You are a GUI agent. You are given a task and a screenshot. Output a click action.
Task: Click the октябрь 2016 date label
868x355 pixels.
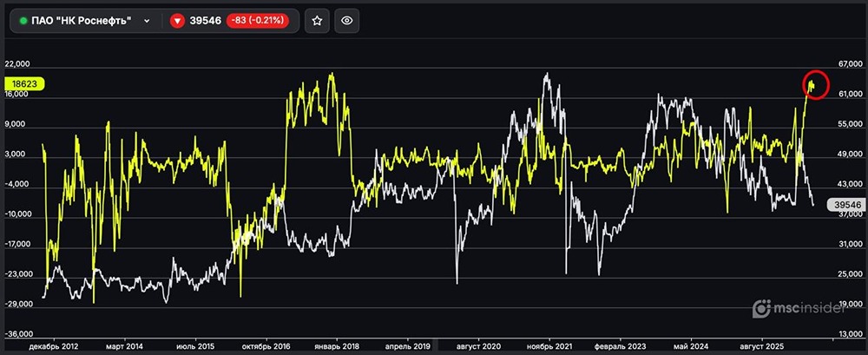(x=267, y=346)
